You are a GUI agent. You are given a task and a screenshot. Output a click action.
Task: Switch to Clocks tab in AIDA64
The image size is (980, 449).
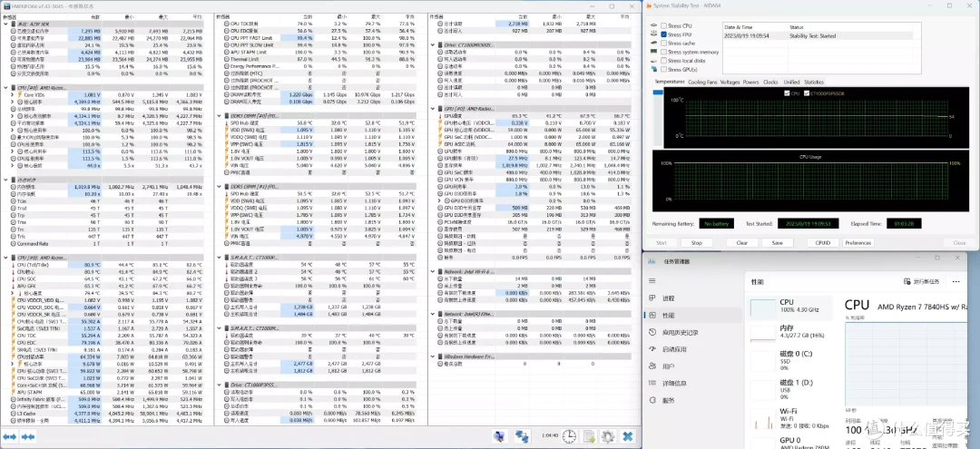770,82
